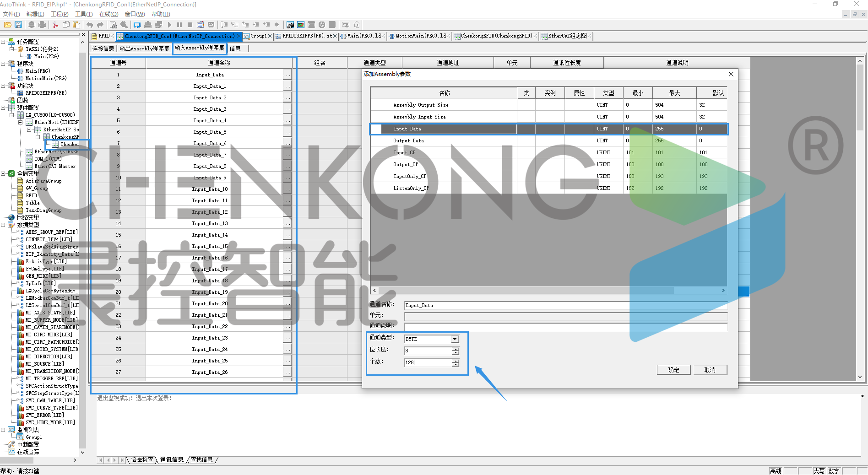Click the Undo arrow icon
The height and width of the screenshot is (475, 868).
coord(90,25)
